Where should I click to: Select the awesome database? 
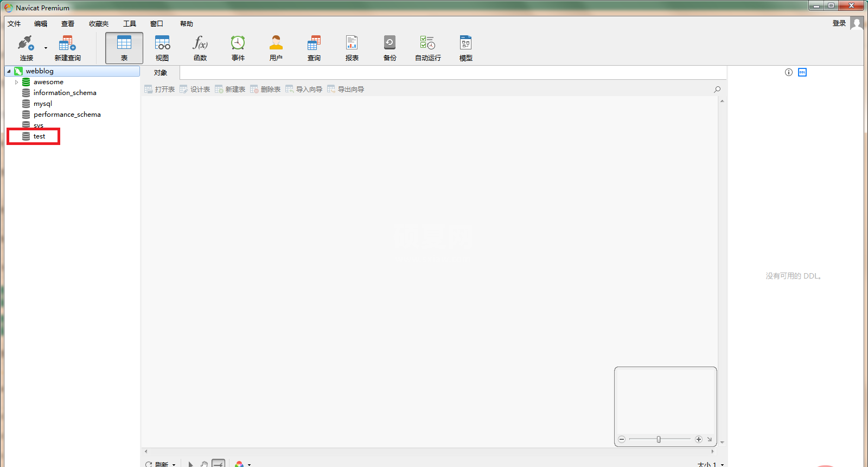pyautogui.click(x=48, y=82)
